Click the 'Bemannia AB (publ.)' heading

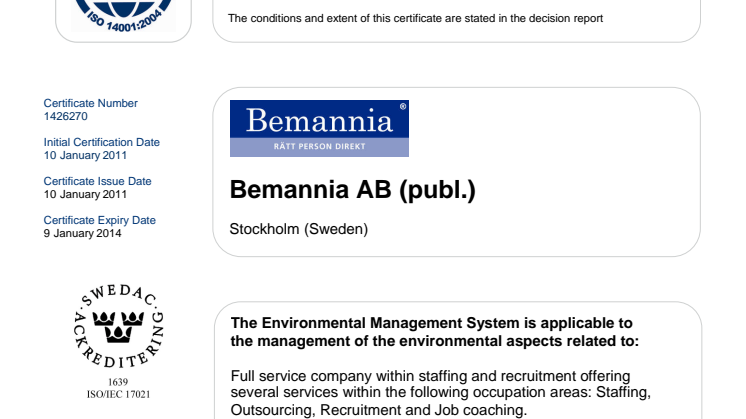coord(352,190)
